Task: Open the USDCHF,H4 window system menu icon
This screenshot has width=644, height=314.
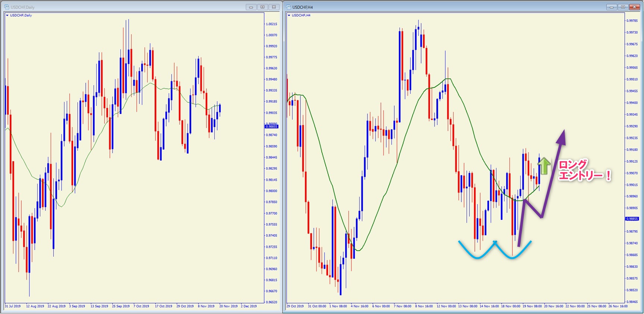Action: tap(288, 7)
